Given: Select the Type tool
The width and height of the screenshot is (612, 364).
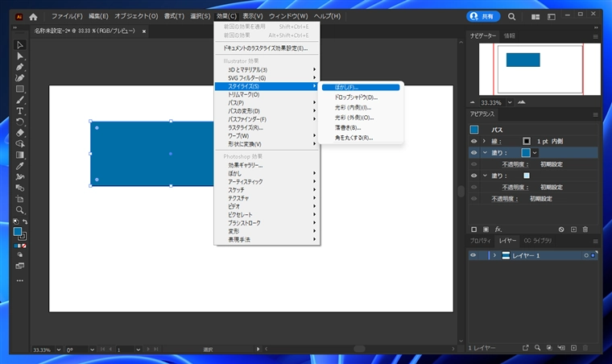Looking at the screenshot, I should pyautogui.click(x=19, y=111).
